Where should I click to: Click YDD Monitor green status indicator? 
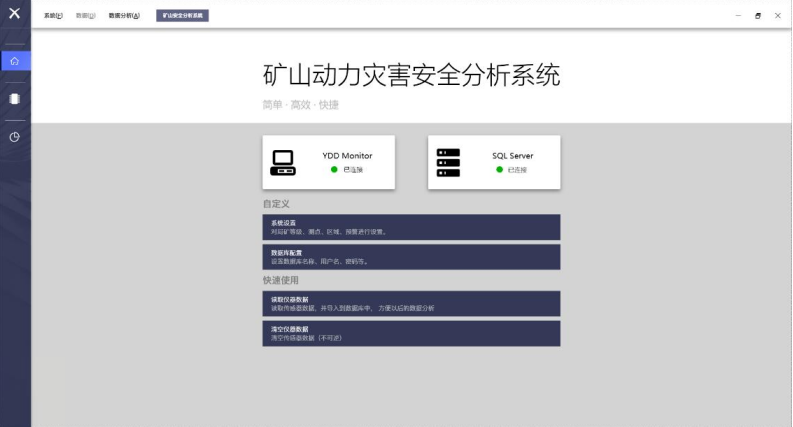click(334, 170)
